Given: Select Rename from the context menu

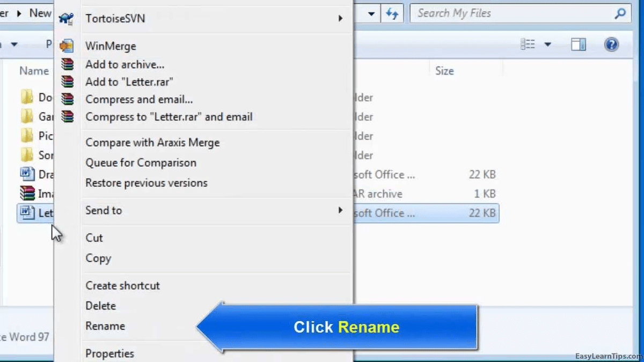Looking at the screenshot, I should pos(105,326).
